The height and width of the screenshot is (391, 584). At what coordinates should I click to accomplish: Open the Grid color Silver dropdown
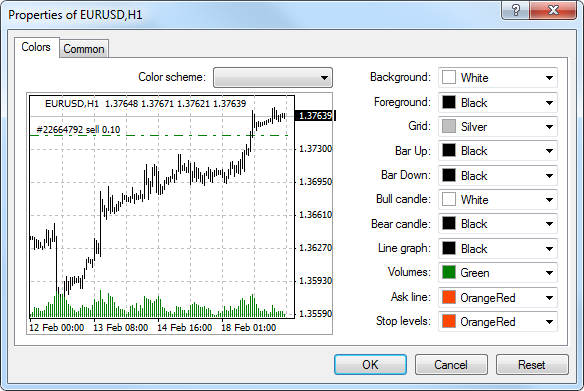(x=498, y=127)
